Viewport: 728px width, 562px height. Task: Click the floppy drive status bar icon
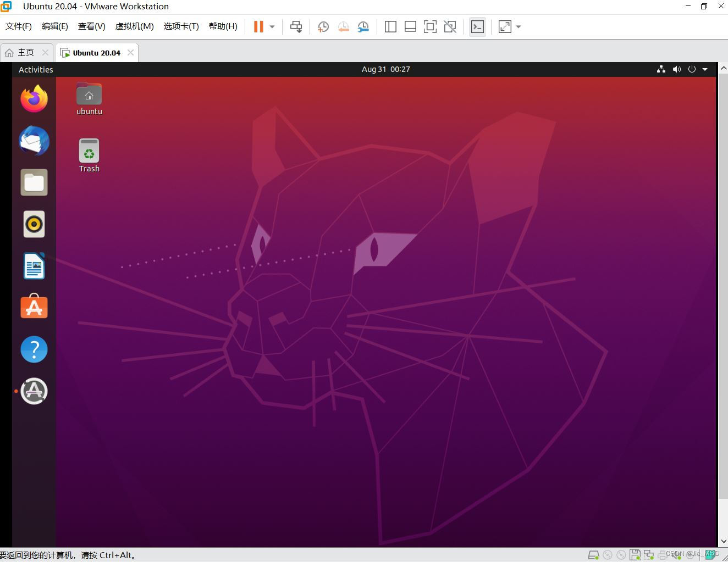click(x=635, y=555)
